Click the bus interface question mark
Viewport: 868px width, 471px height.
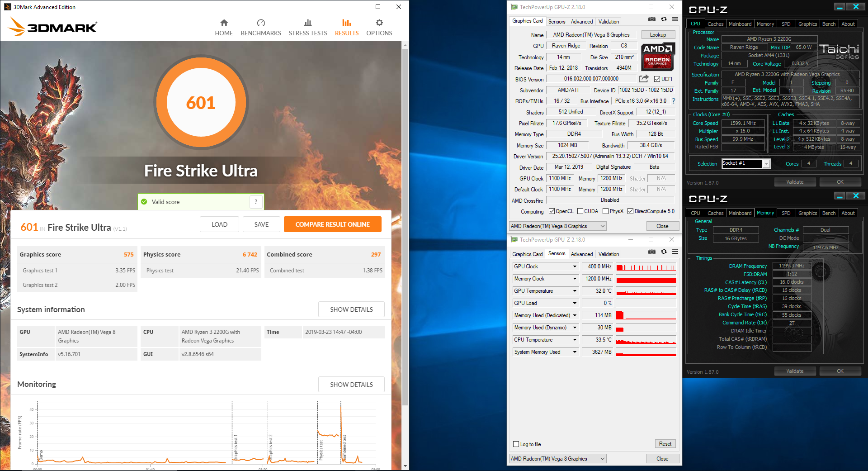click(x=674, y=101)
